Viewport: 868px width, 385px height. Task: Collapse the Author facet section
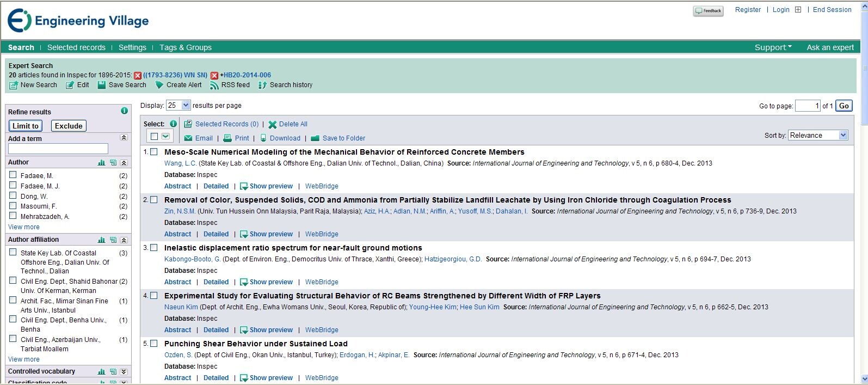click(x=124, y=162)
